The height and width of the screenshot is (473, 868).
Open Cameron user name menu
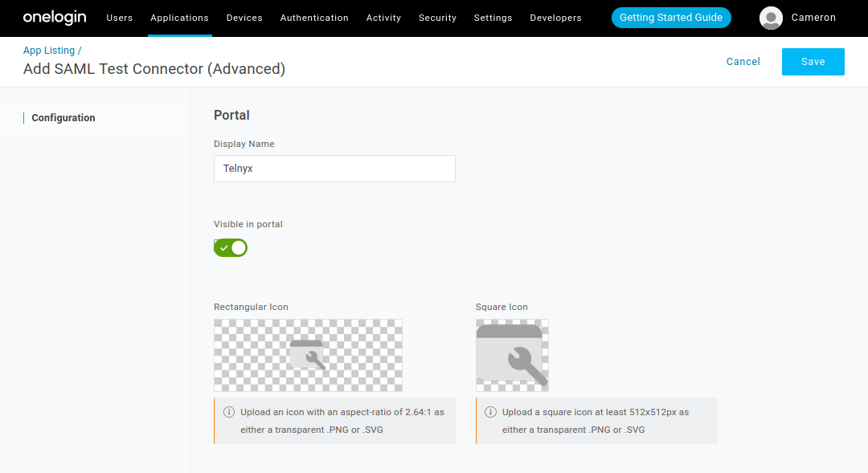tap(813, 18)
